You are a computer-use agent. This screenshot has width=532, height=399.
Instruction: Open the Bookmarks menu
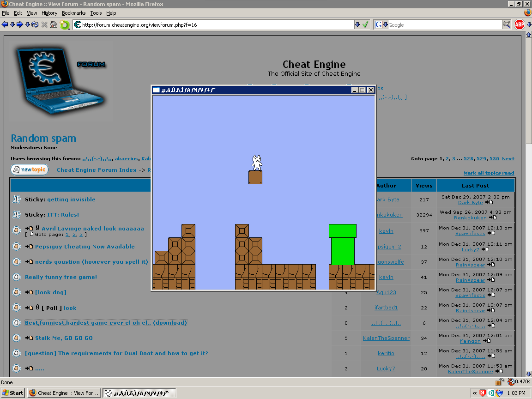(73, 13)
